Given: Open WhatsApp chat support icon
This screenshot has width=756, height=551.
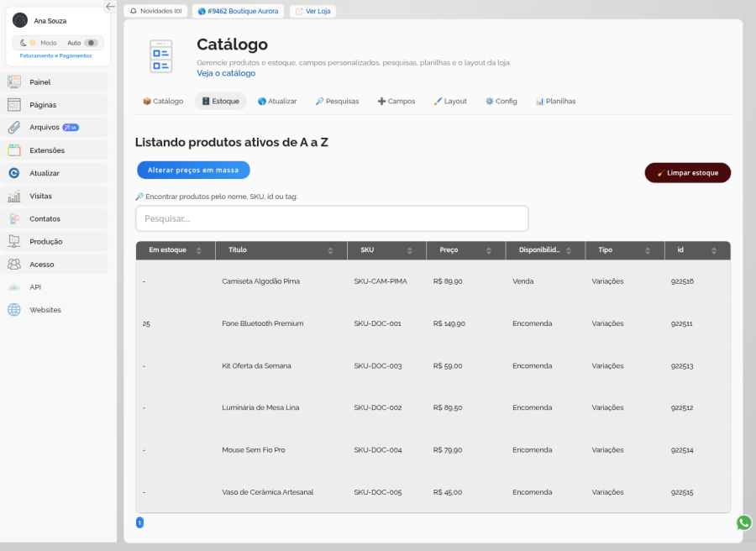Looking at the screenshot, I should click(743, 522).
